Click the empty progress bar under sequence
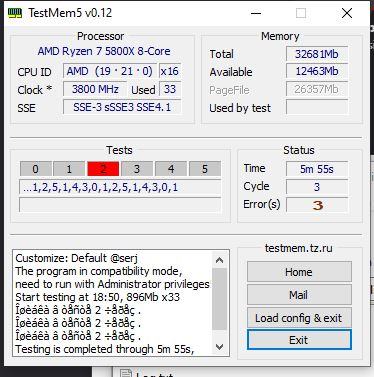 point(120,205)
